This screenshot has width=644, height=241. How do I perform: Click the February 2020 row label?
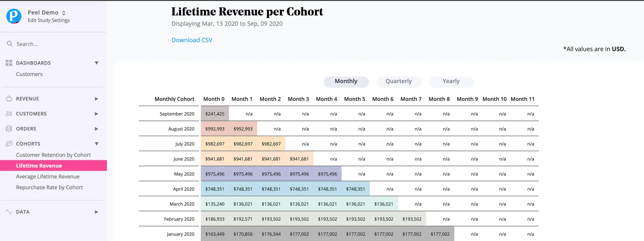pos(179,219)
